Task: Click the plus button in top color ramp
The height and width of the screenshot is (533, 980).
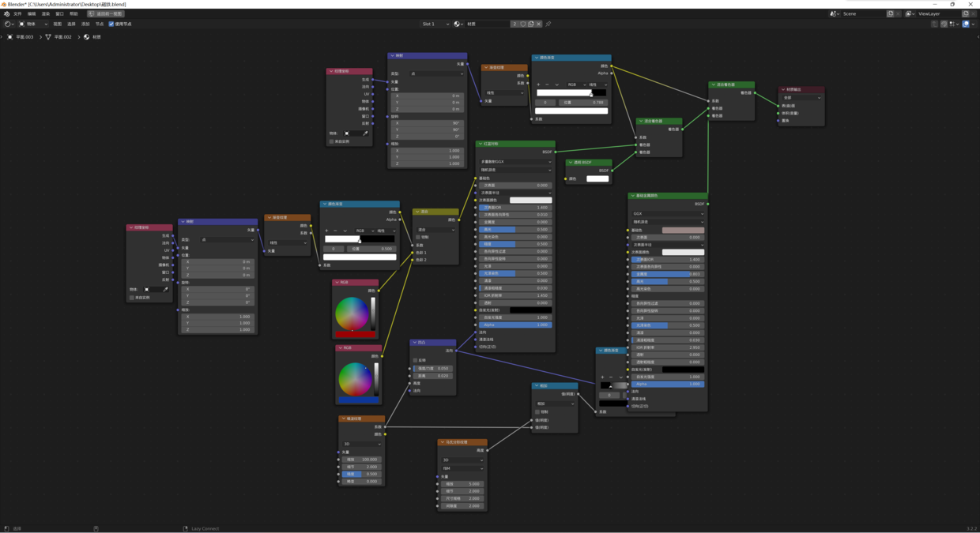Action: point(539,84)
